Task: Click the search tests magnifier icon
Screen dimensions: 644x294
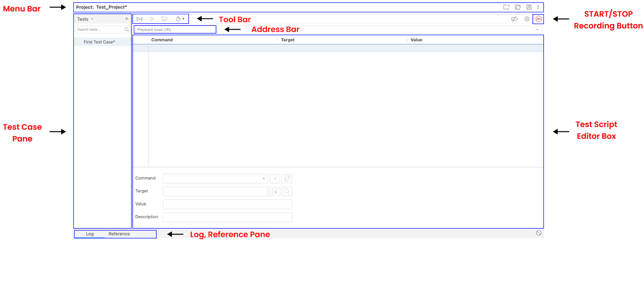Action: pos(127,30)
